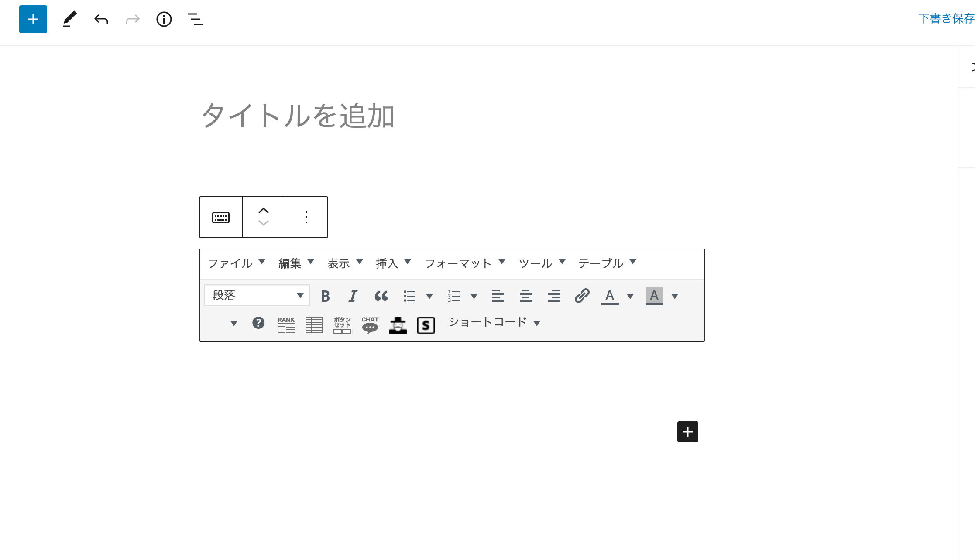Toggle blockquote formatting

pos(381,296)
